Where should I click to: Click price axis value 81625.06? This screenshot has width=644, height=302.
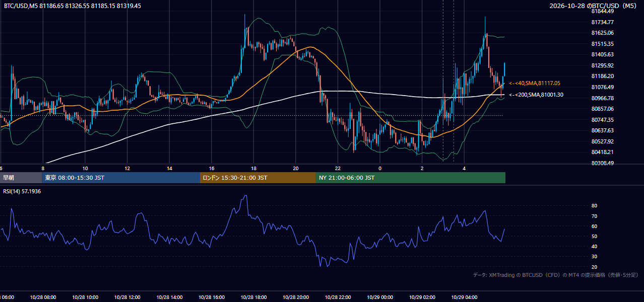point(602,33)
